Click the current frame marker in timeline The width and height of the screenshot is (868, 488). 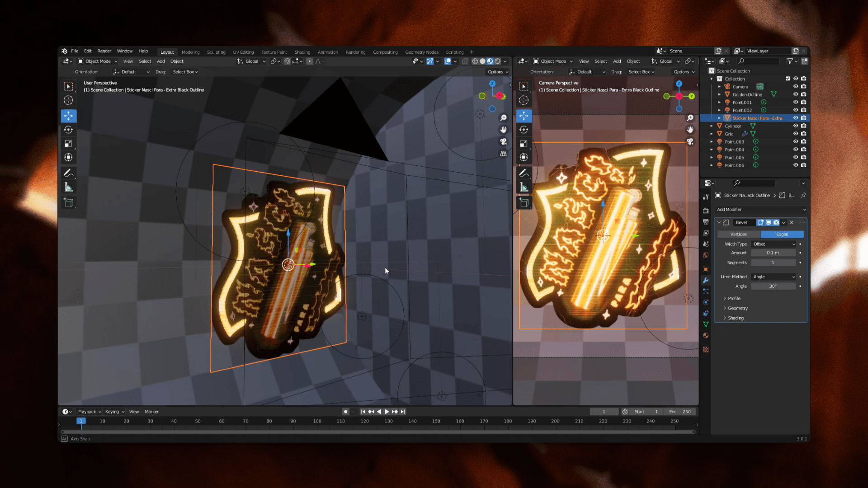81,421
